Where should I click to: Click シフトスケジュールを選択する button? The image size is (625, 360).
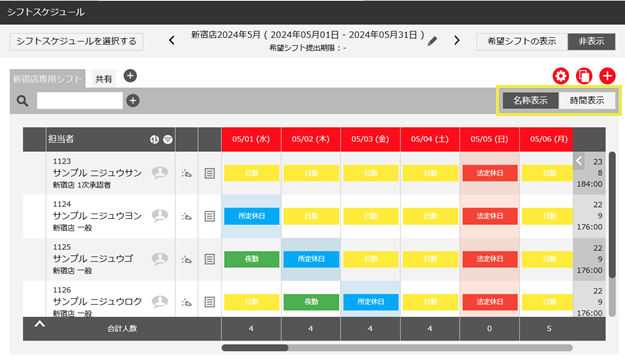[76, 41]
